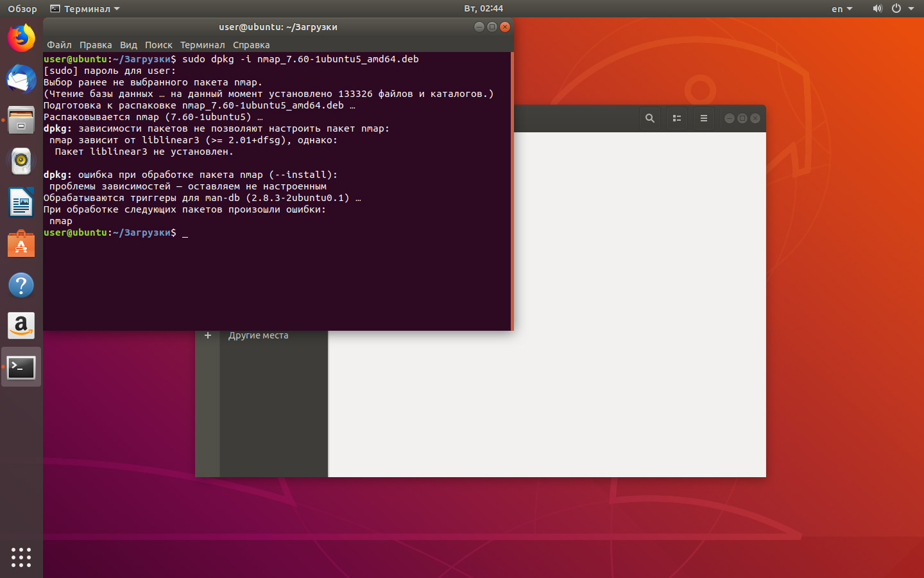Click the sudo dpkg -i command text
This screenshot has height=578, width=924.
[300, 59]
